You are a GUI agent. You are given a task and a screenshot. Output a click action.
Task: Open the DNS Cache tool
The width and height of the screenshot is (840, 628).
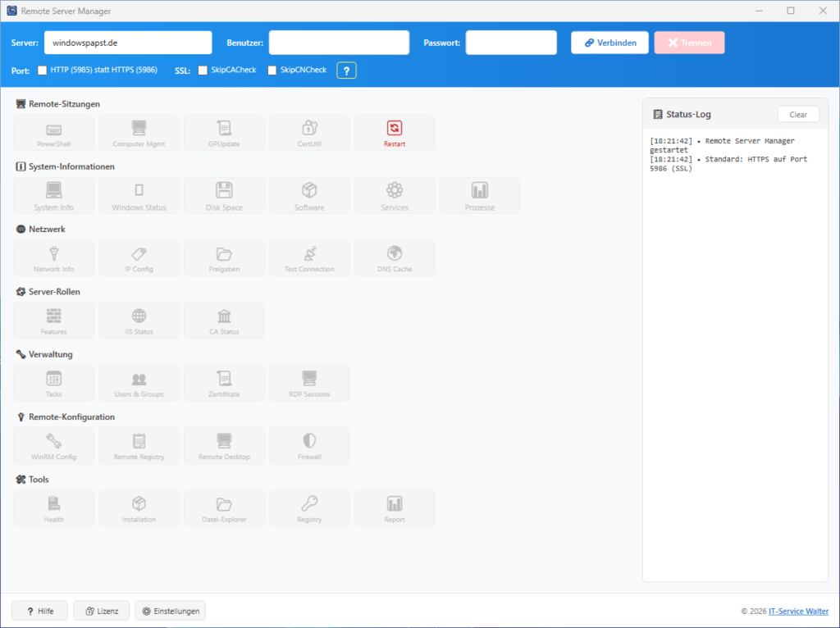click(x=394, y=257)
